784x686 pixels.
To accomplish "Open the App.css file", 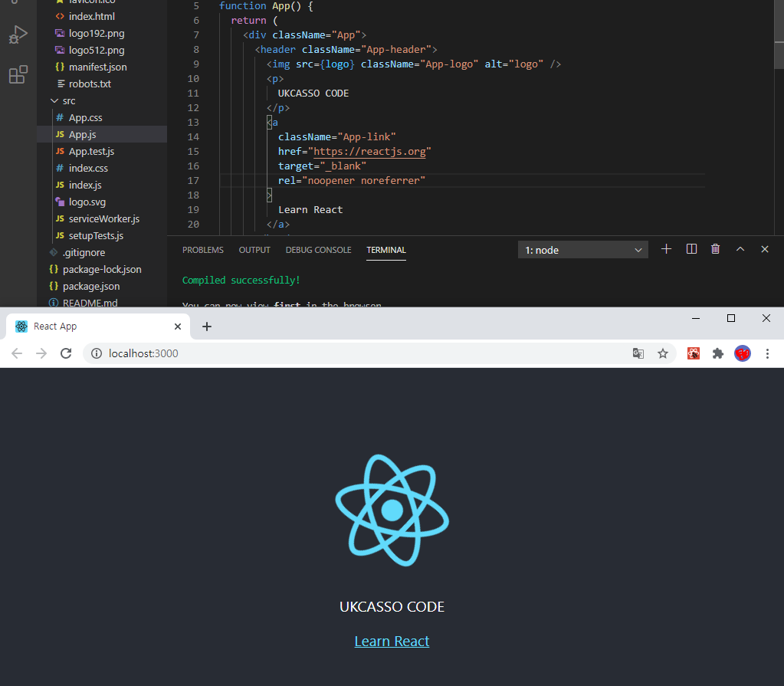I will [86, 117].
